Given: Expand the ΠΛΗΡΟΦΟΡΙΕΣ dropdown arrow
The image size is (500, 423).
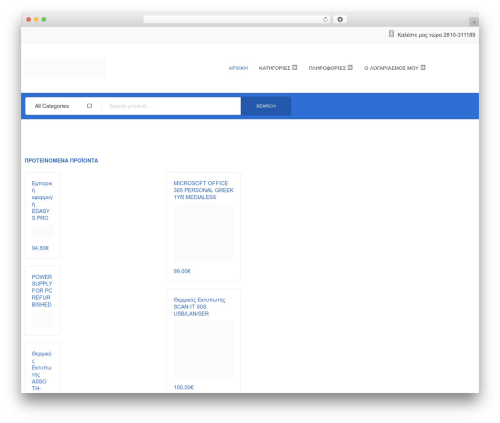Looking at the screenshot, I should [350, 68].
